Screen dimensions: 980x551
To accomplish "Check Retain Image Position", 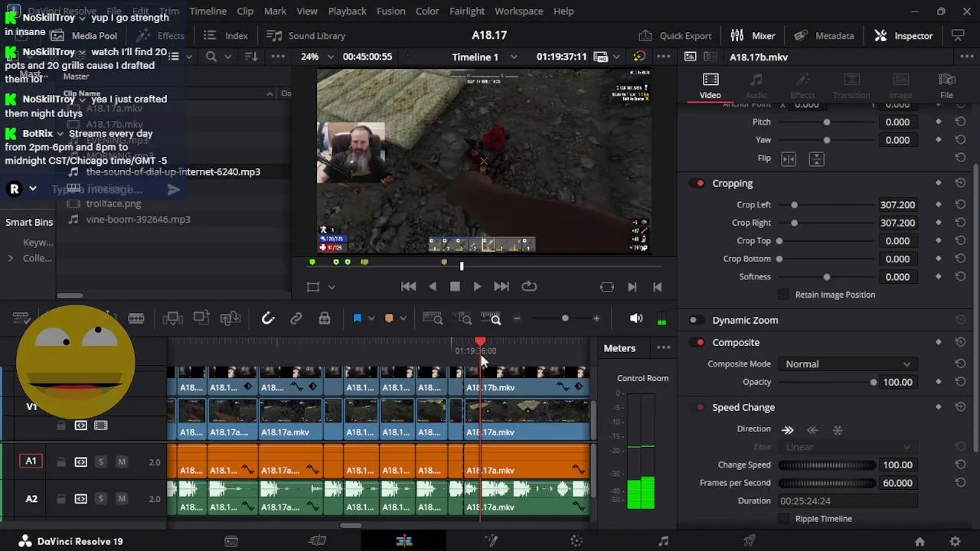I will coord(783,295).
